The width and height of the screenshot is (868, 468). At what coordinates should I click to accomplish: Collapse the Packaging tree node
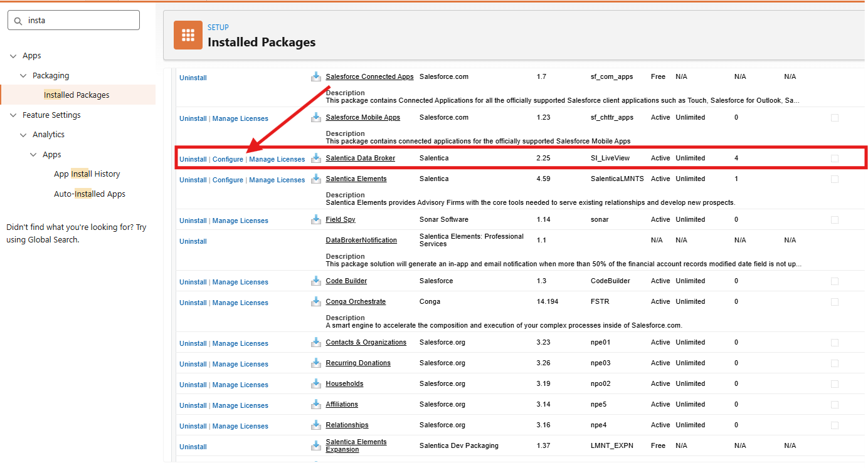pos(23,76)
